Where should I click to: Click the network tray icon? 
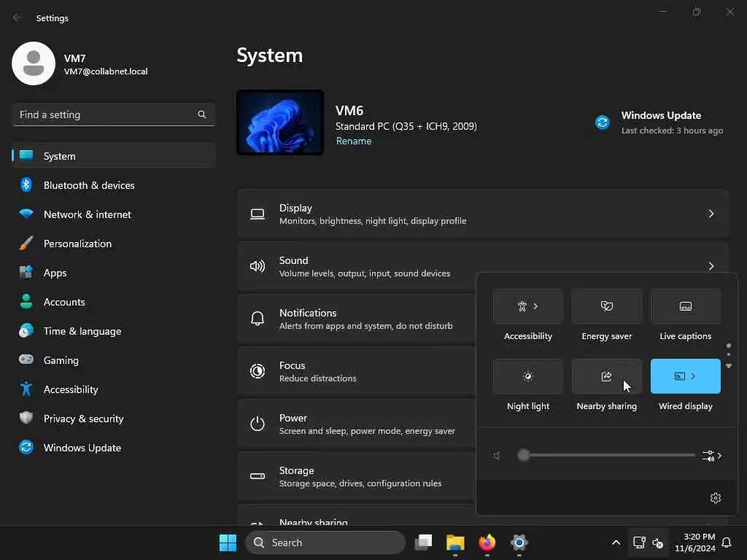coord(639,542)
